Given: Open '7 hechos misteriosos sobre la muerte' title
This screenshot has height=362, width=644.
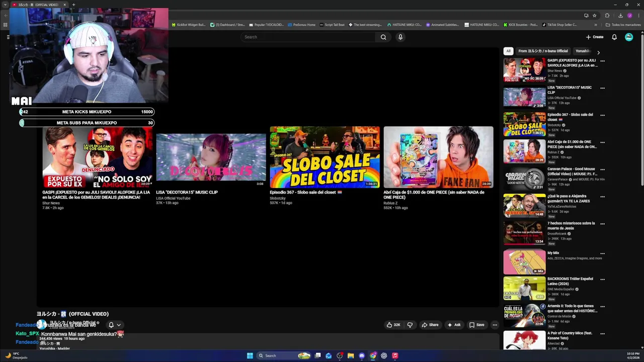Looking at the screenshot, I should tap(571, 226).
